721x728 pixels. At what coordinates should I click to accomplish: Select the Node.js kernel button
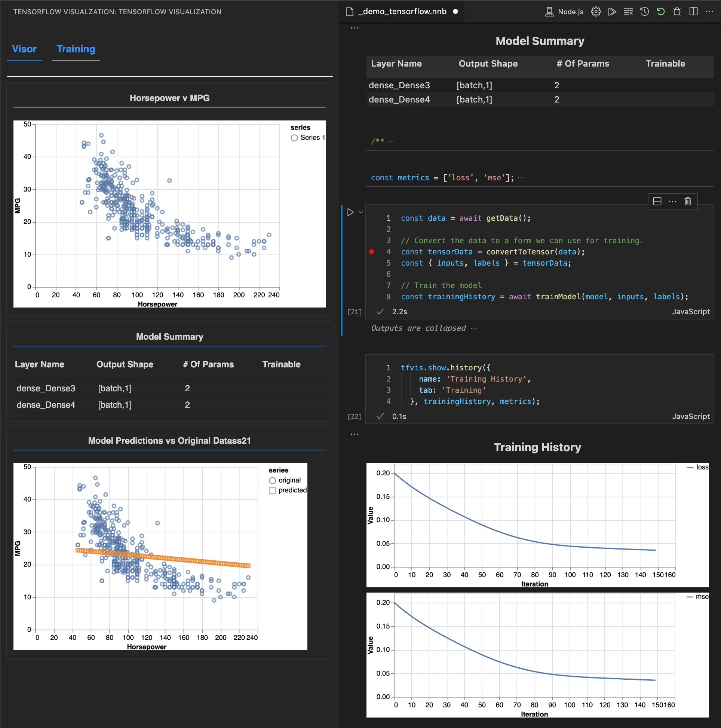click(564, 12)
